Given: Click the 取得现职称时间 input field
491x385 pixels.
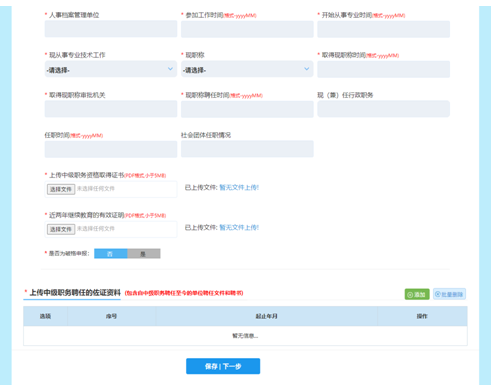Looking at the screenshot, I should [383, 69].
